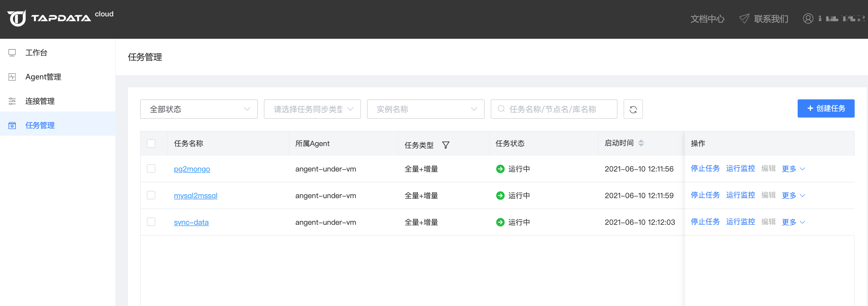
Task: Click the 任务管理 calendar icon
Action: tap(12, 125)
